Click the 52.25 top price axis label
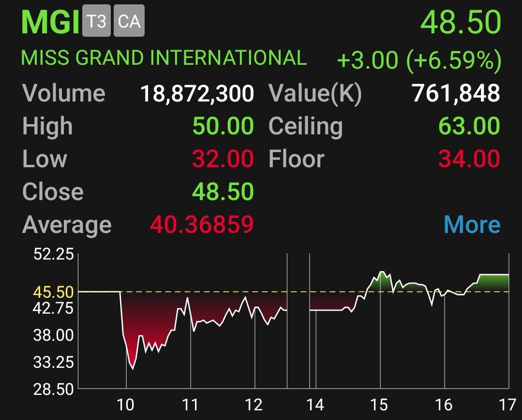The height and width of the screenshot is (420, 522). 53,255
